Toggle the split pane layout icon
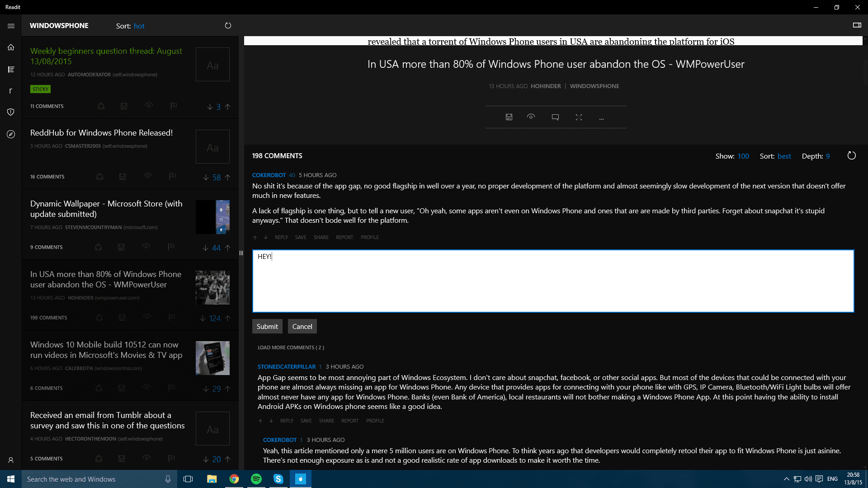The image size is (868, 488). (x=857, y=25)
